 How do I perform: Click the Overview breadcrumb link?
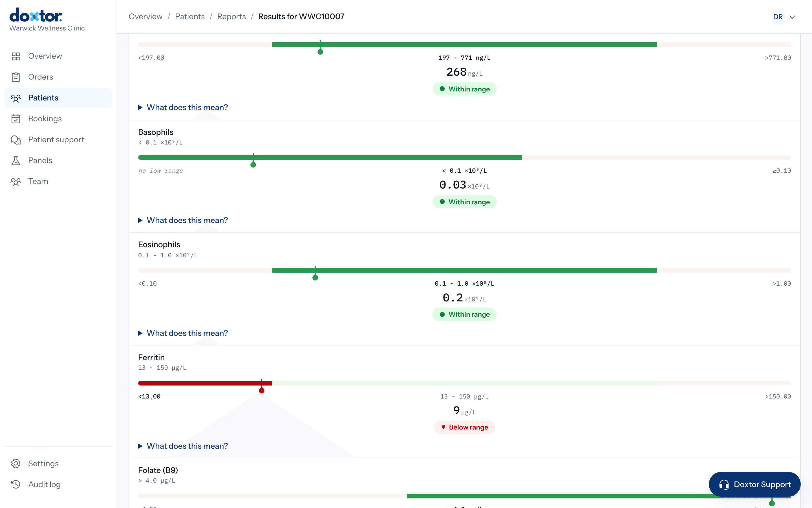tap(145, 16)
